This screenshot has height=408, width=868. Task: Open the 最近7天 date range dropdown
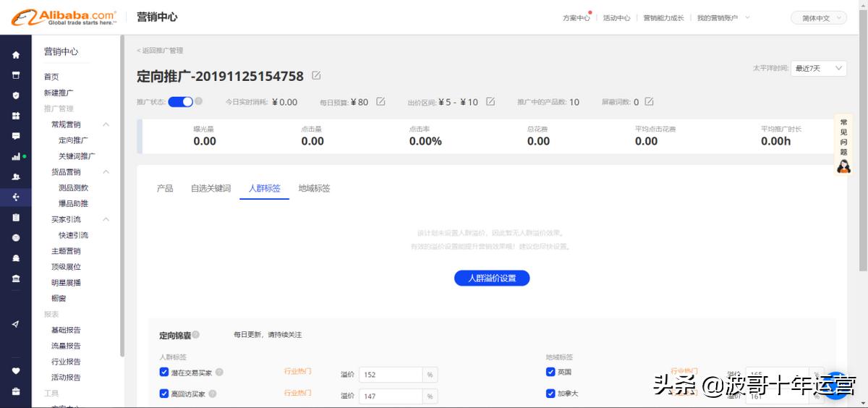click(x=819, y=68)
